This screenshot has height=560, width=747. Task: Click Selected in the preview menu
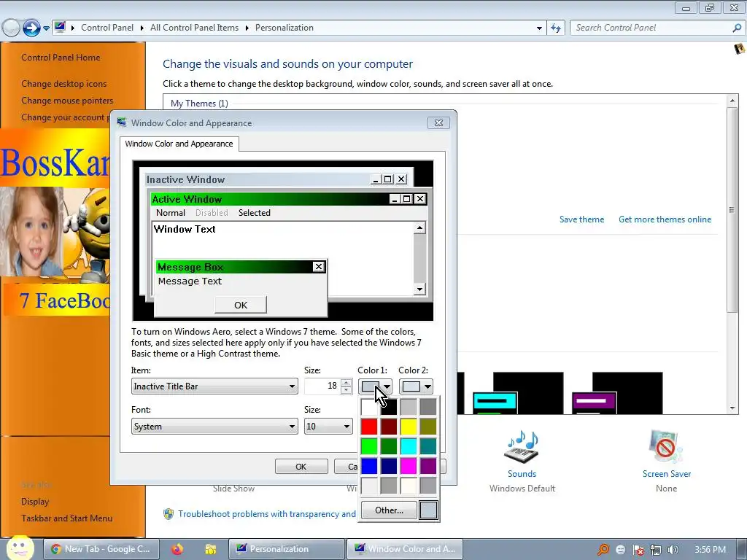(255, 213)
